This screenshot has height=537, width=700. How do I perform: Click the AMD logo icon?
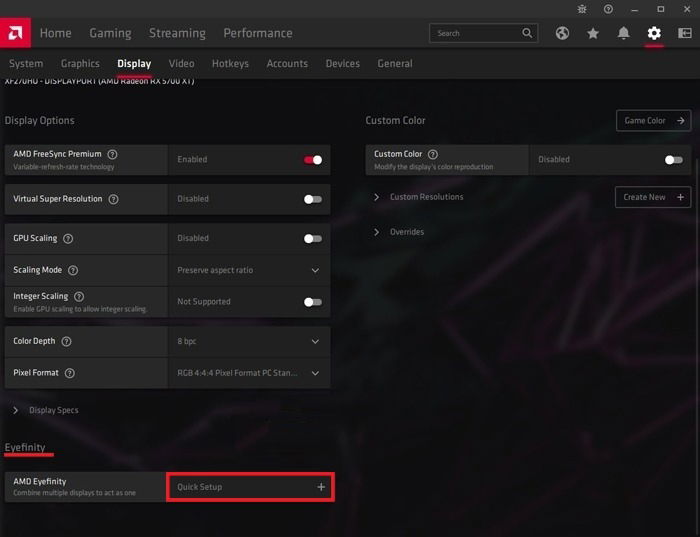coord(15,33)
